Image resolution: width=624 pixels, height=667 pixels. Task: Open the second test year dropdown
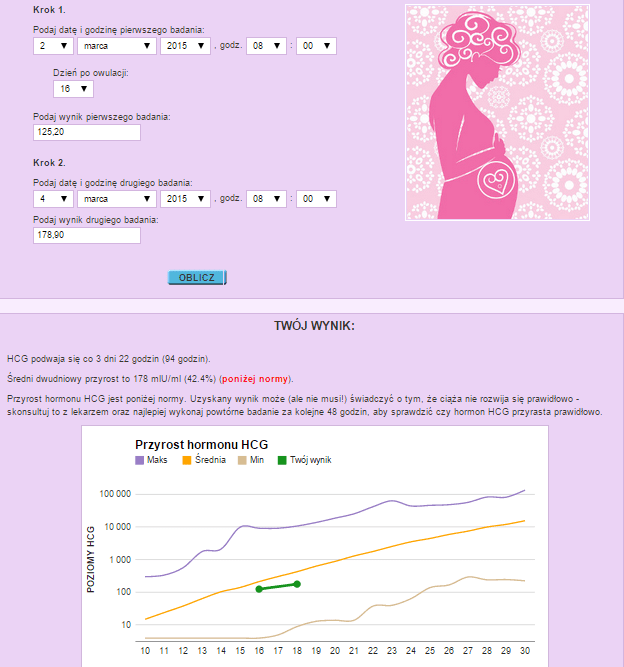(x=185, y=199)
